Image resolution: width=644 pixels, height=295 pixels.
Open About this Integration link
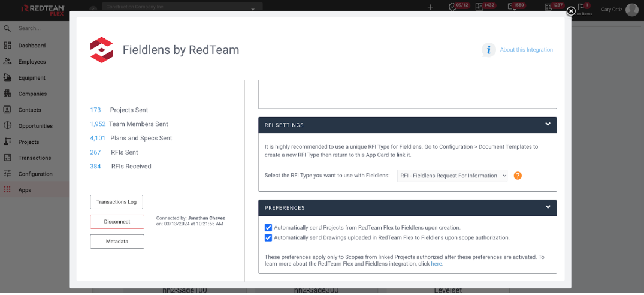coord(526,50)
